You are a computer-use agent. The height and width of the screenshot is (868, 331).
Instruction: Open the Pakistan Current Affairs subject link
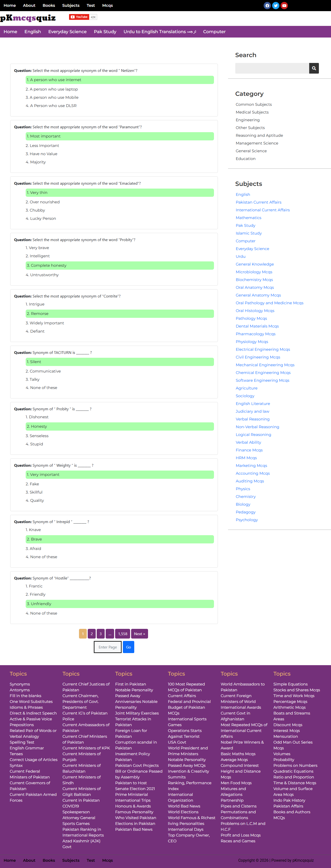click(x=259, y=202)
